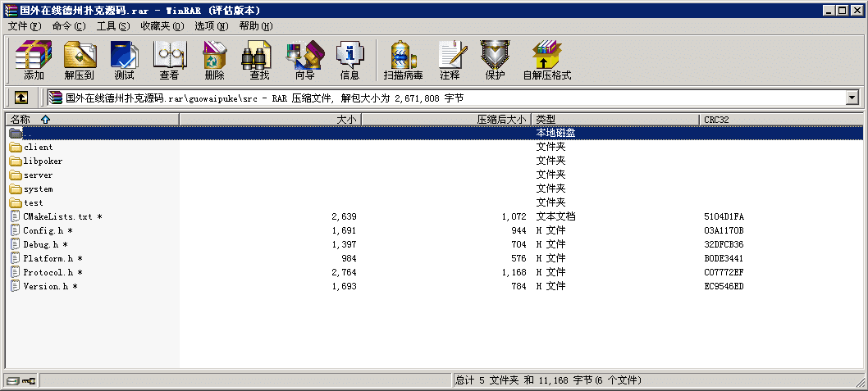
Task: Click the Protect (保护) archive icon
Action: pos(495,61)
